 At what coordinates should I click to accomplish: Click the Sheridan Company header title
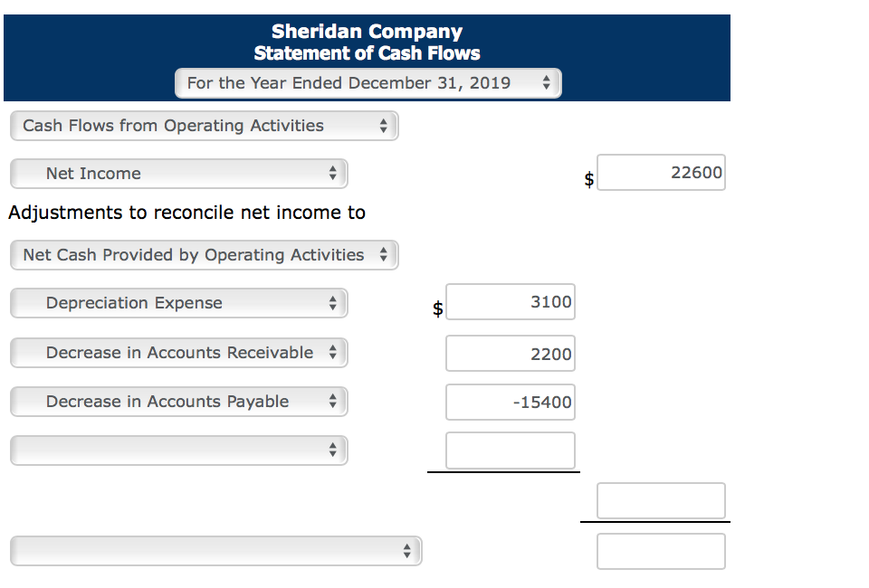point(367,33)
